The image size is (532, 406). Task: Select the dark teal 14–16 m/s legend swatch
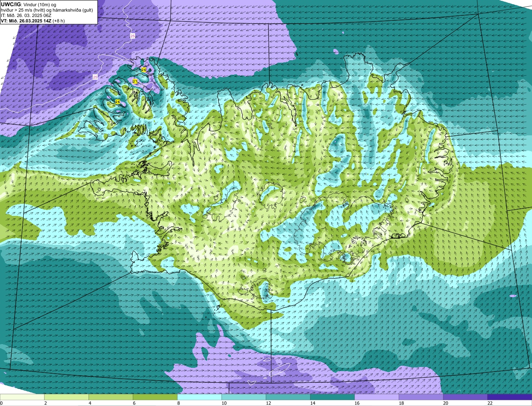pos(332,397)
